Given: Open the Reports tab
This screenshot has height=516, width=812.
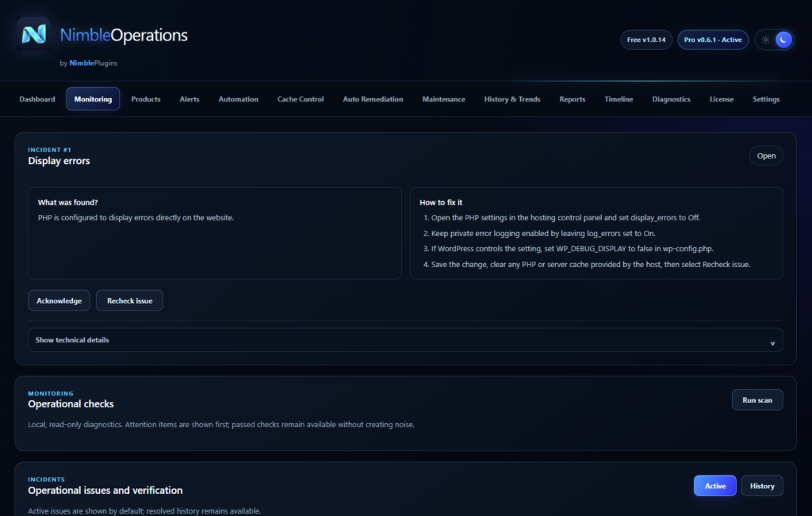Looking at the screenshot, I should click(x=573, y=99).
